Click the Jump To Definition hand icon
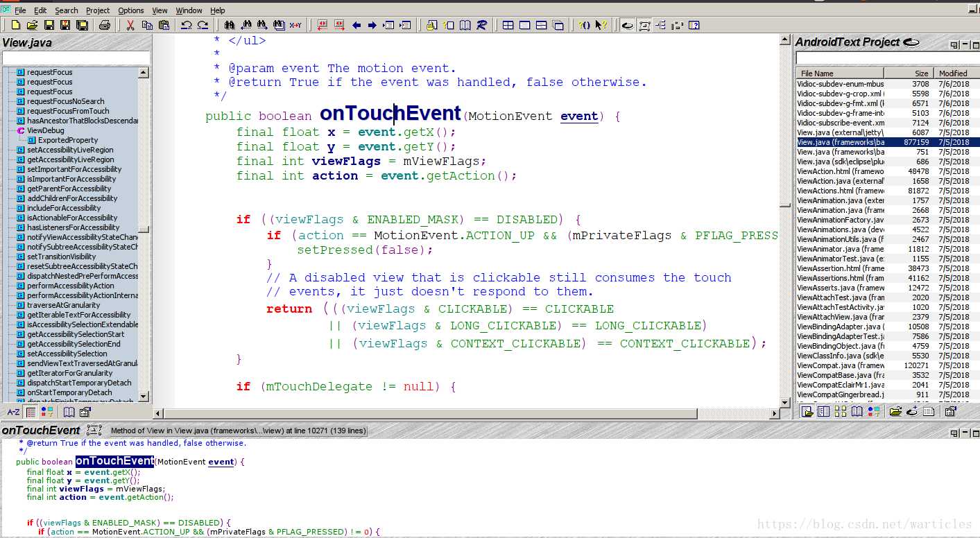This screenshot has height=538, width=980. coord(431,25)
